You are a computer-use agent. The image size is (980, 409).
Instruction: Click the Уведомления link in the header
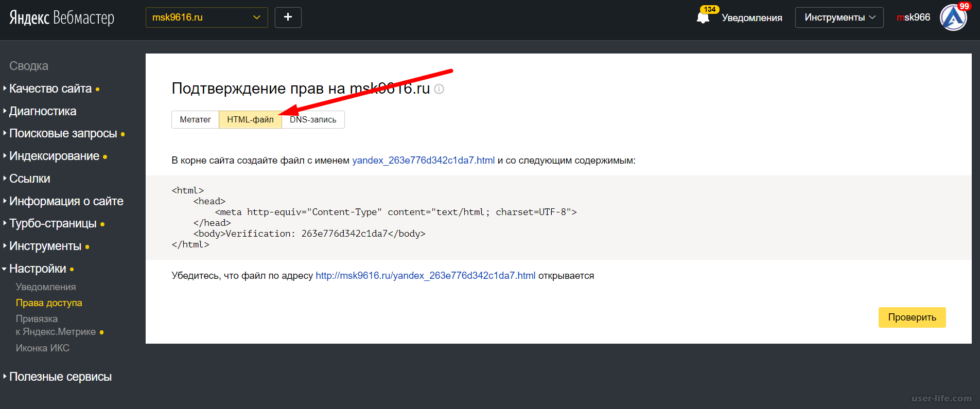tap(752, 18)
